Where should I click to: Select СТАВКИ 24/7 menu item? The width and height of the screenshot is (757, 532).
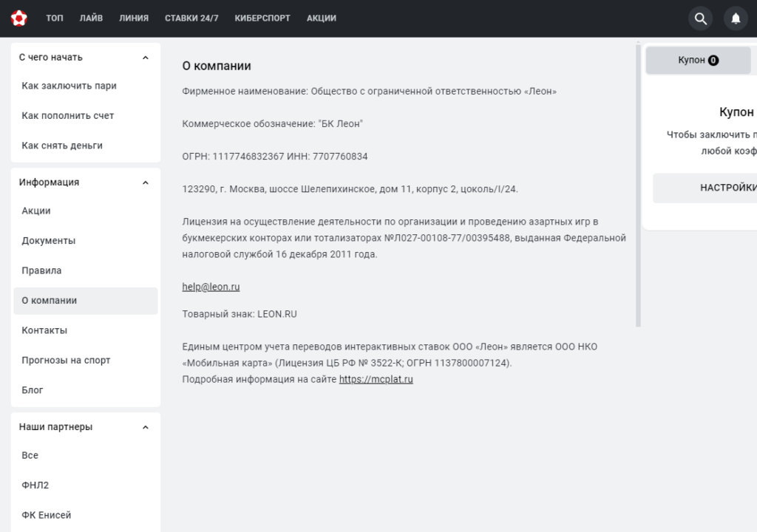tap(191, 18)
